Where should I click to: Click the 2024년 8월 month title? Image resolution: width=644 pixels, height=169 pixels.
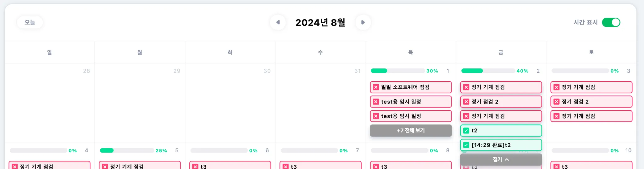[320, 22]
